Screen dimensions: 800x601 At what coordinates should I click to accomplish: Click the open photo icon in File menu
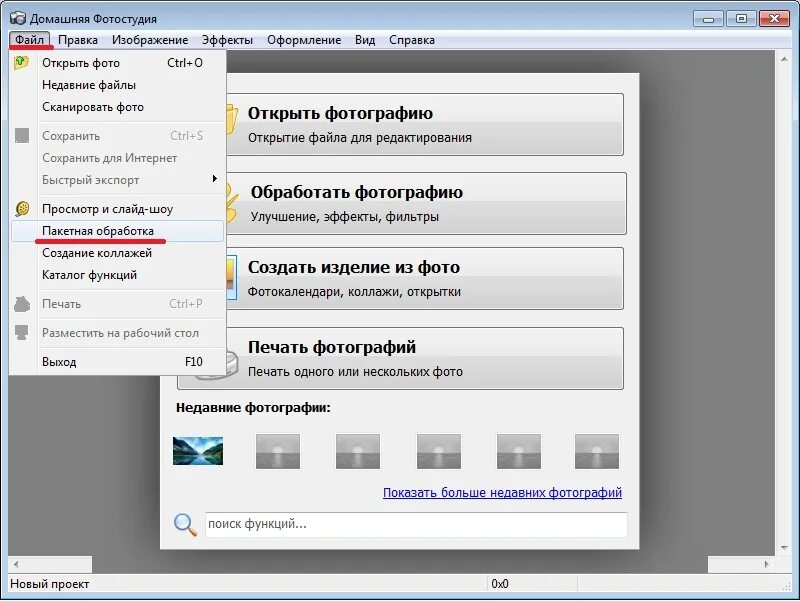[x=21, y=63]
